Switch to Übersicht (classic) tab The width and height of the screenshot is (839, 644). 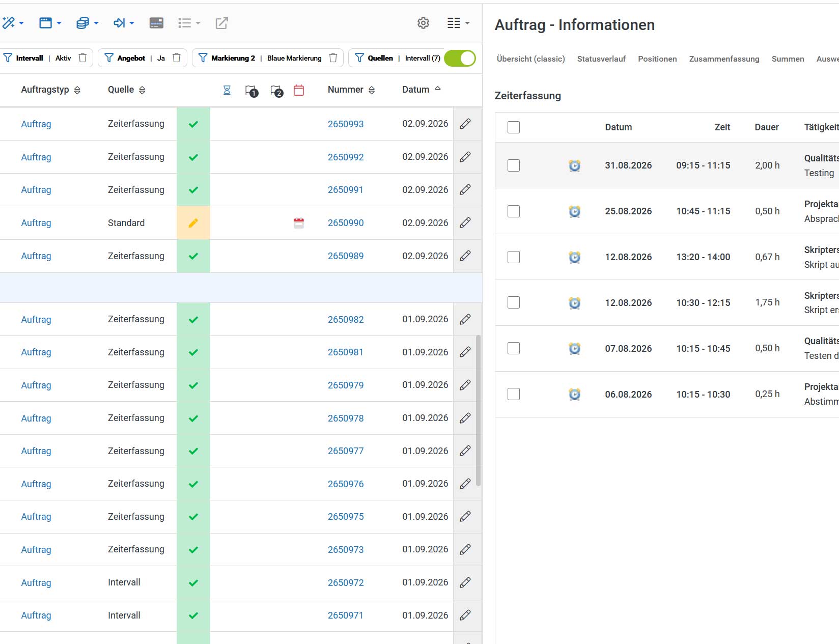(531, 59)
